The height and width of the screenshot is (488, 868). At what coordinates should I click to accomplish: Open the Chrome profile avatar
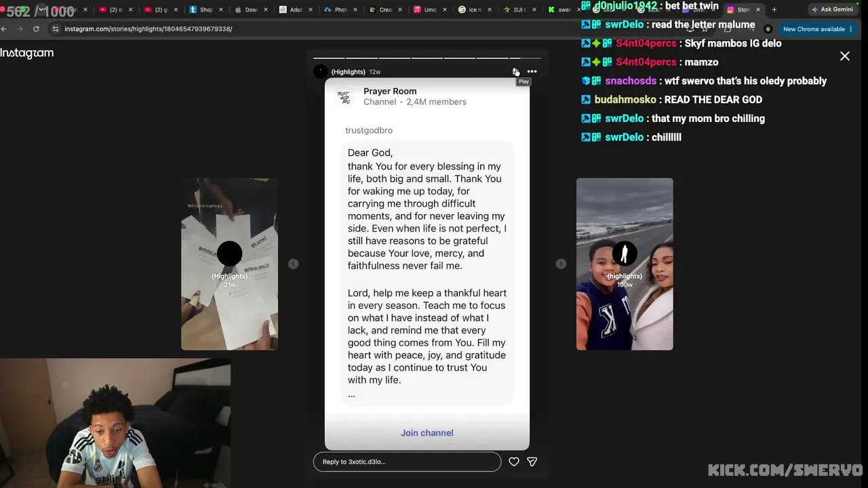coord(768,29)
